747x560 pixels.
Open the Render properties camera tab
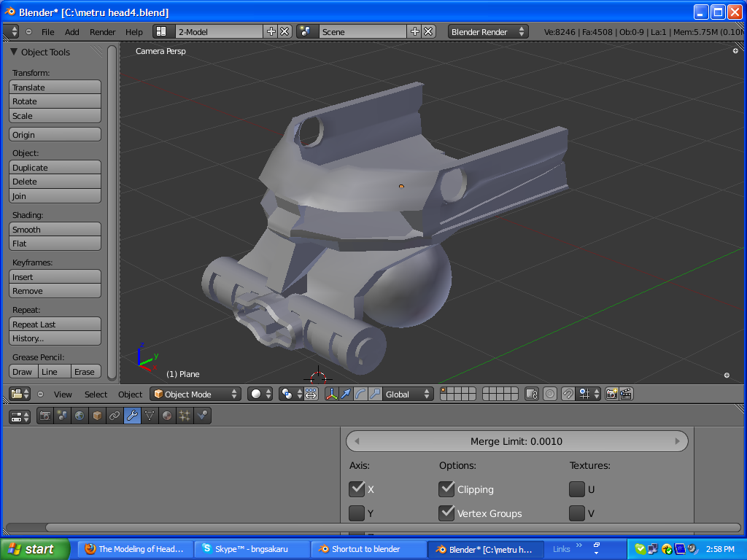pyautogui.click(x=45, y=416)
